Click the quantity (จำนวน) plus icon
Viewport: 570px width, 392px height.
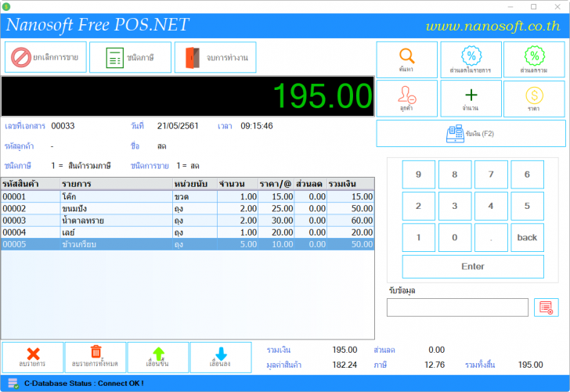click(x=471, y=95)
